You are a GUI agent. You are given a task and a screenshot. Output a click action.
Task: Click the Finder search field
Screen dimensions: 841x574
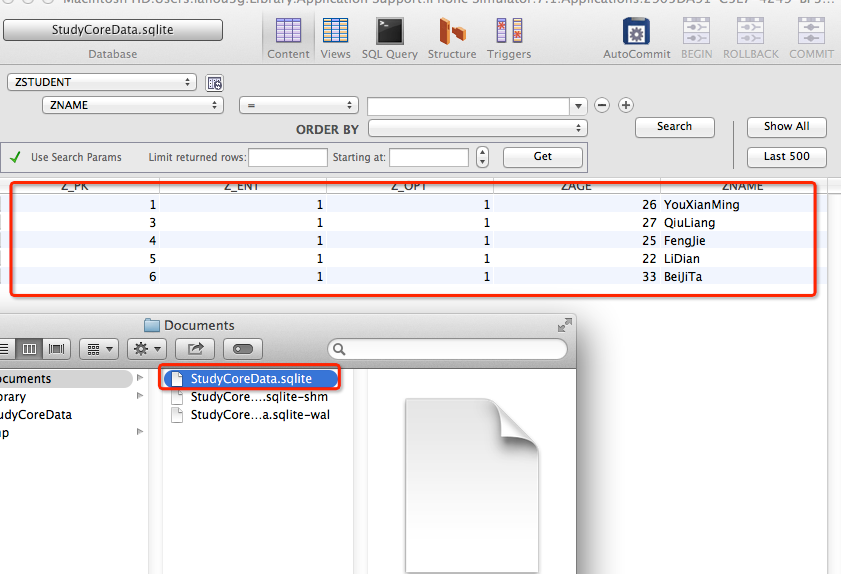point(447,349)
